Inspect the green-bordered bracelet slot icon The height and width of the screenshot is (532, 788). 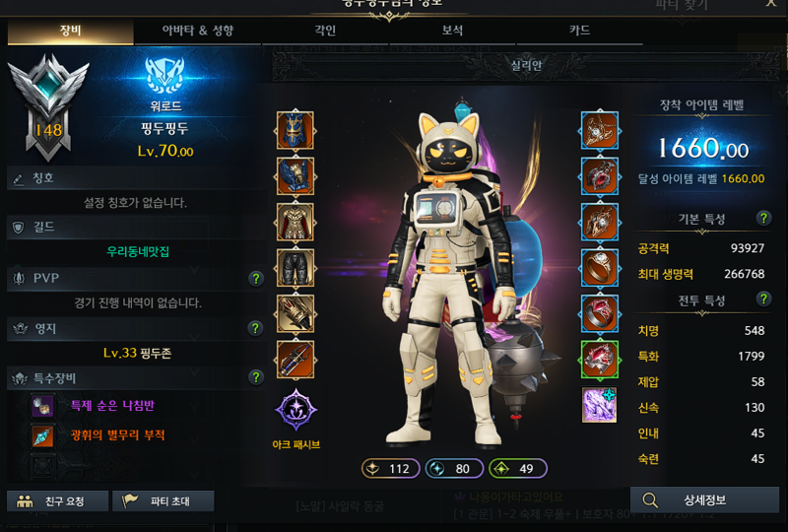600,360
